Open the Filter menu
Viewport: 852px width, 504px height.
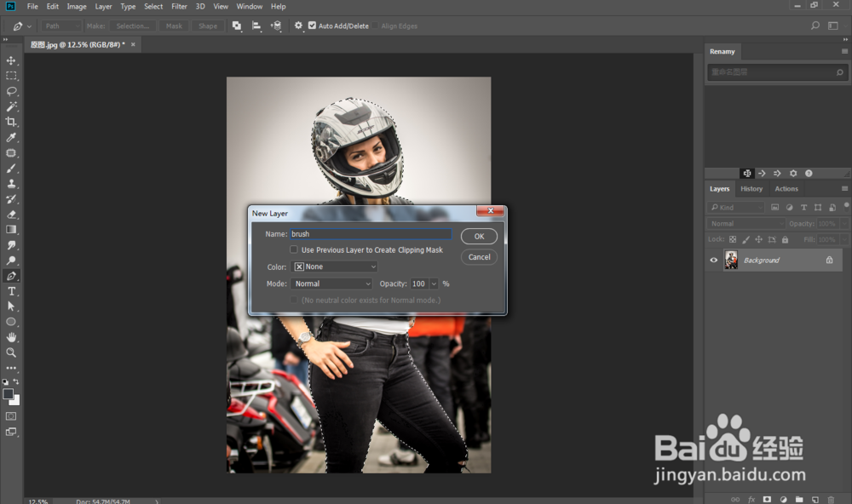(179, 7)
